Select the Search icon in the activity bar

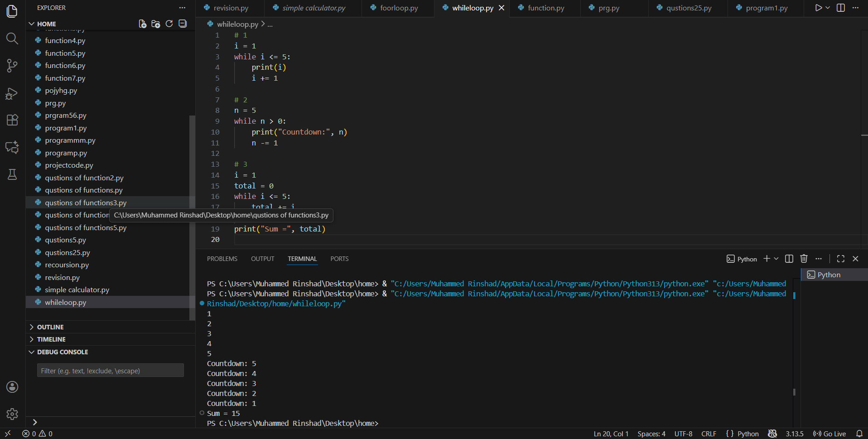pos(12,39)
